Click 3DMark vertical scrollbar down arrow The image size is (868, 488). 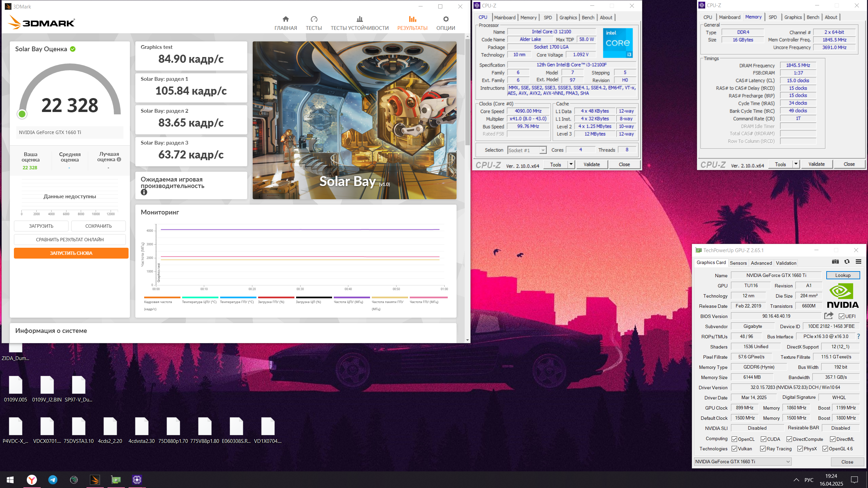click(x=467, y=340)
